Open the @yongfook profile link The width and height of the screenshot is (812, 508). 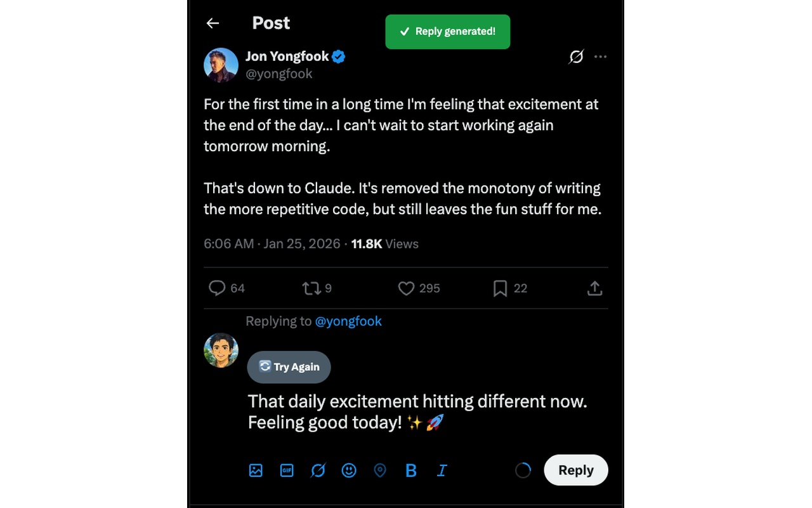348,321
